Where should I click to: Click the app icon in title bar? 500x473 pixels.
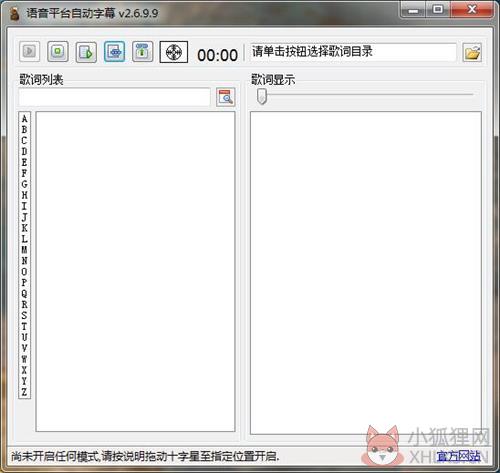(14, 14)
